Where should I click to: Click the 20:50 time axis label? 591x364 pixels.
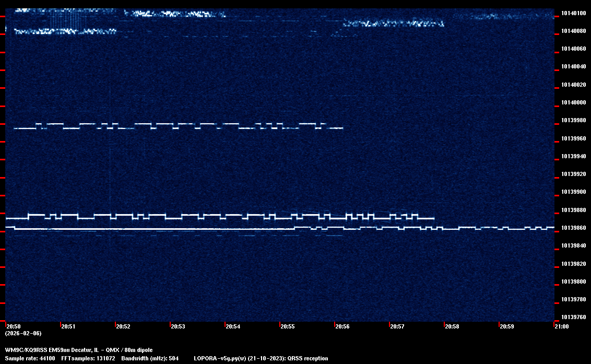pos(13,326)
